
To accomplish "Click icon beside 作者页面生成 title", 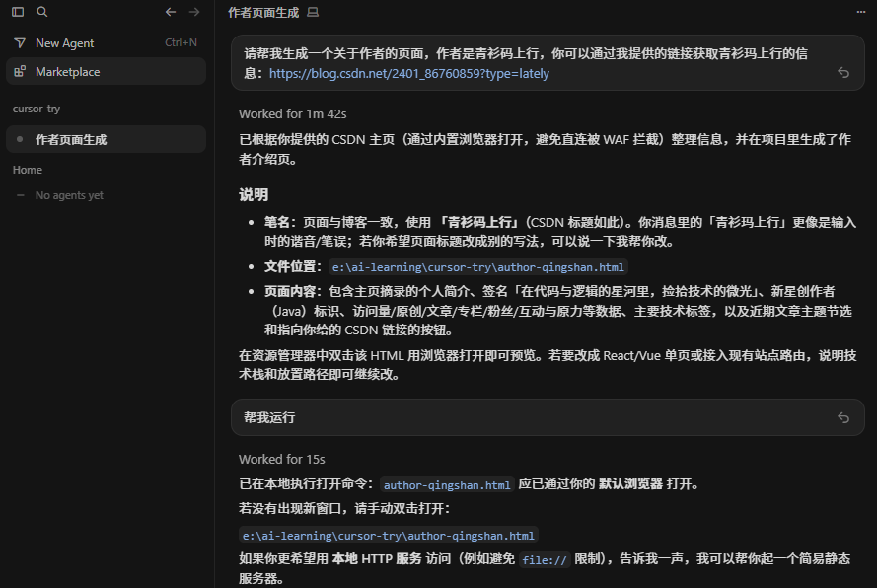I will 313,12.
